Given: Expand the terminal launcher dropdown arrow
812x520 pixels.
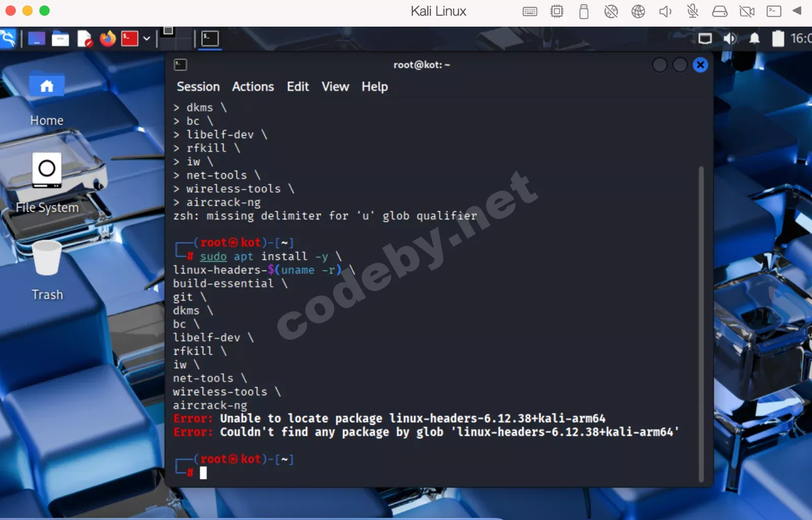Looking at the screenshot, I should click(x=147, y=39).
